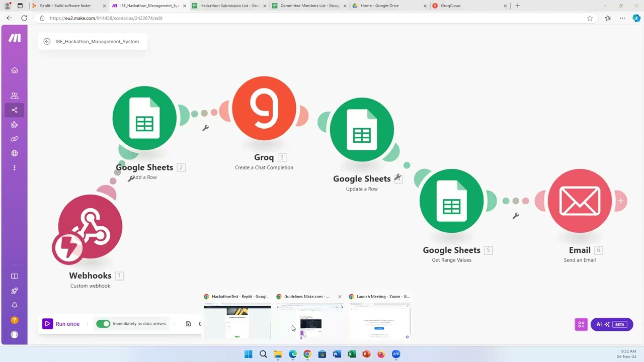This screenshot has height=362, width=644.
Task: Open Chrome from taskbar
Action: (307, 354)
